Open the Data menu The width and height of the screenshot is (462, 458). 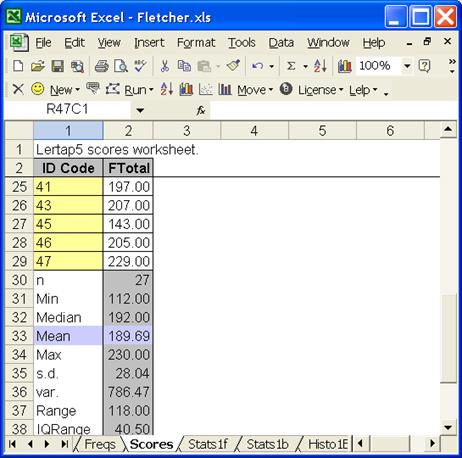click(281, 43)
